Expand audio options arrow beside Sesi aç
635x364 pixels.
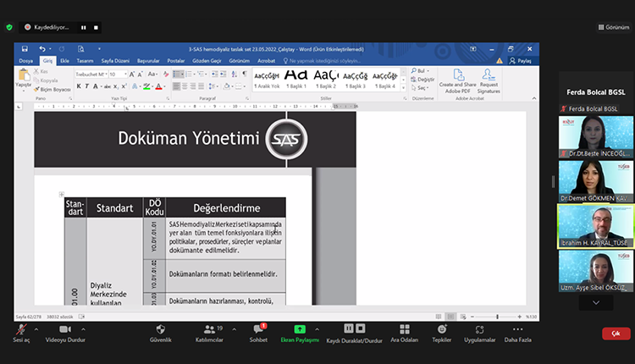(38, 328)
